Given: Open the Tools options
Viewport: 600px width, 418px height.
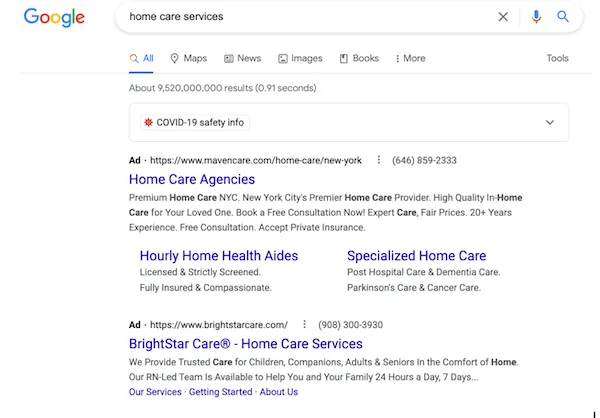Looking at the screenshot, I should [557, 59].
